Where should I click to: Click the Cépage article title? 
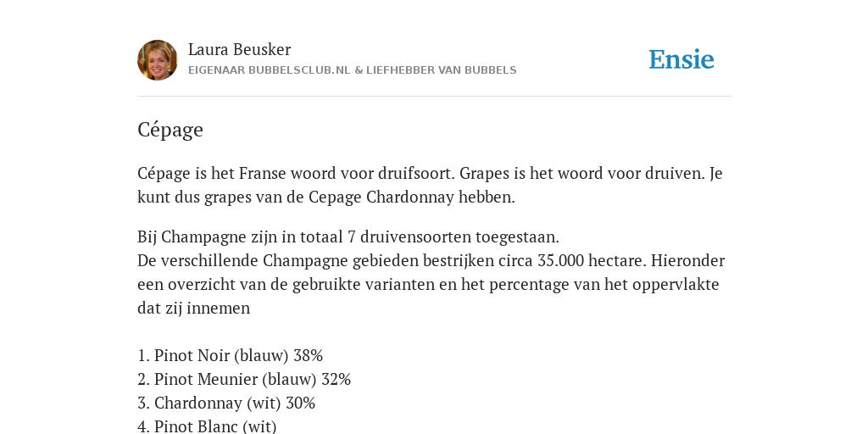(170, 130)
